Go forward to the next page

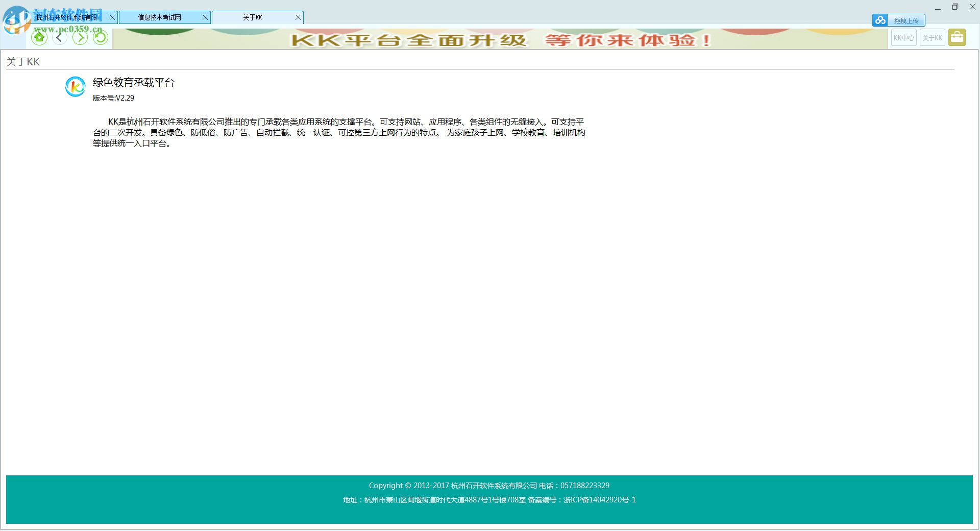coord(80,37)
